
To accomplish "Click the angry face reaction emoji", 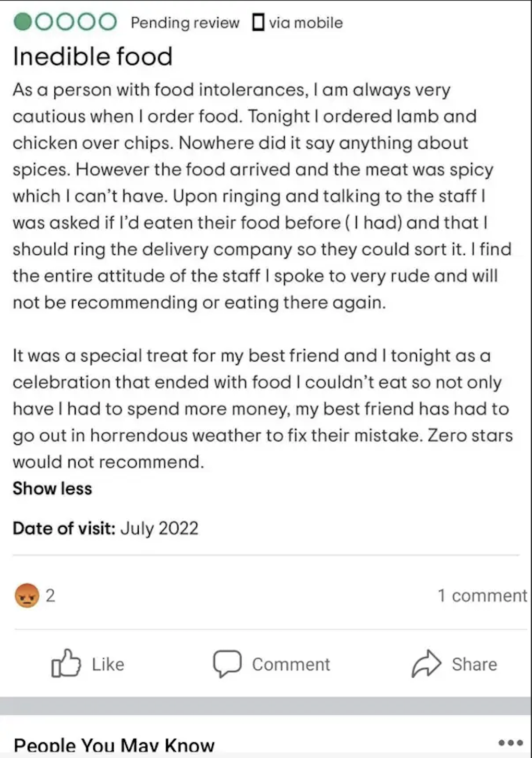I will pos(27,595).
